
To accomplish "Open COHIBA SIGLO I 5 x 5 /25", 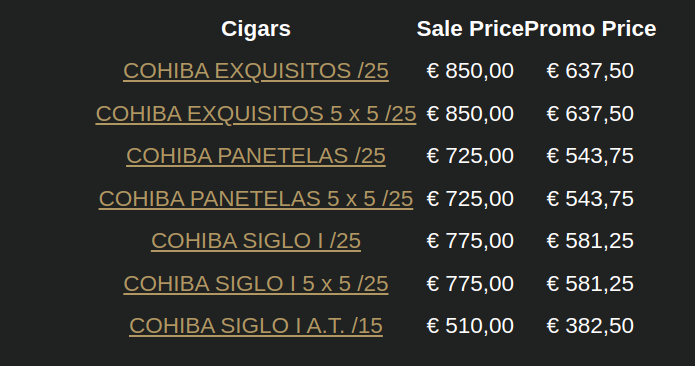I will click(x=256, y=284).
